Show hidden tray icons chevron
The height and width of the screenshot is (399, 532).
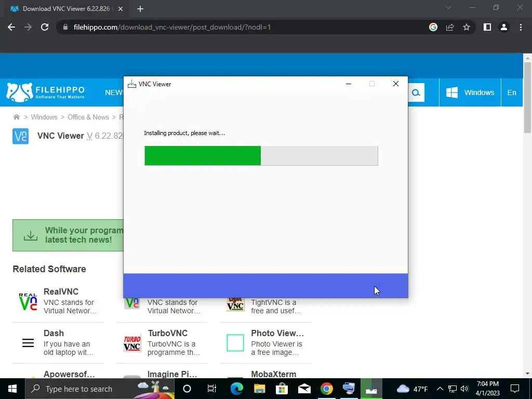[440, 389]
